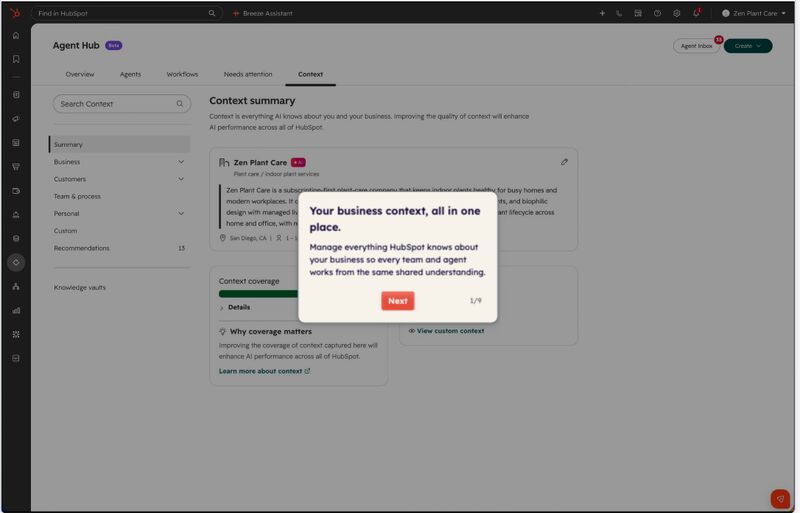Open Data Management database icon in sidebar
800x513 pixels.
(x=16, y=238)
